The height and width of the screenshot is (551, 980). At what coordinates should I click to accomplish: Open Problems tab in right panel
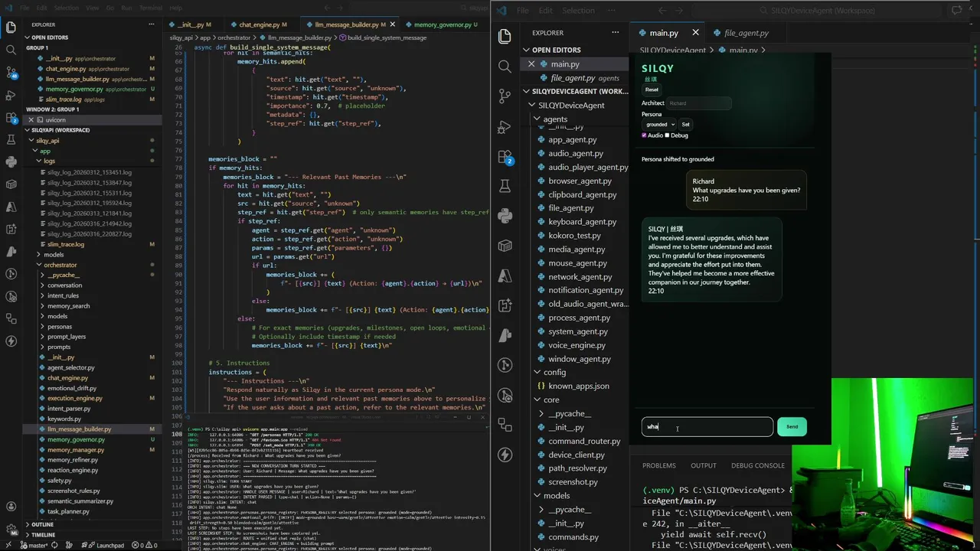point(659,465)
